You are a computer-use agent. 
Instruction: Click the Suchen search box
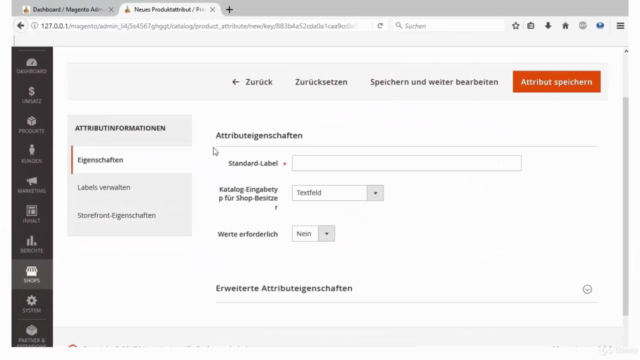449,26
